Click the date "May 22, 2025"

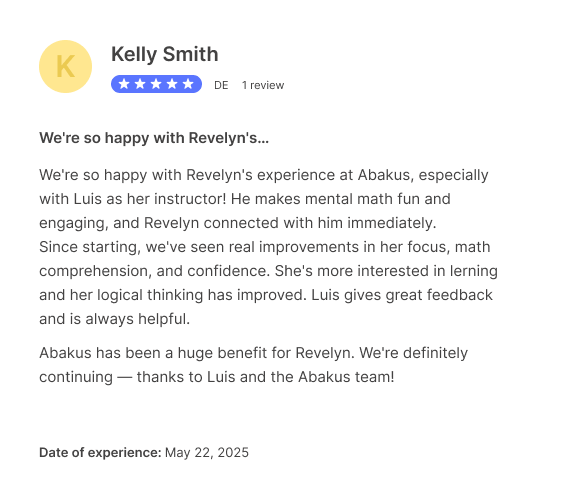[207, 453]
